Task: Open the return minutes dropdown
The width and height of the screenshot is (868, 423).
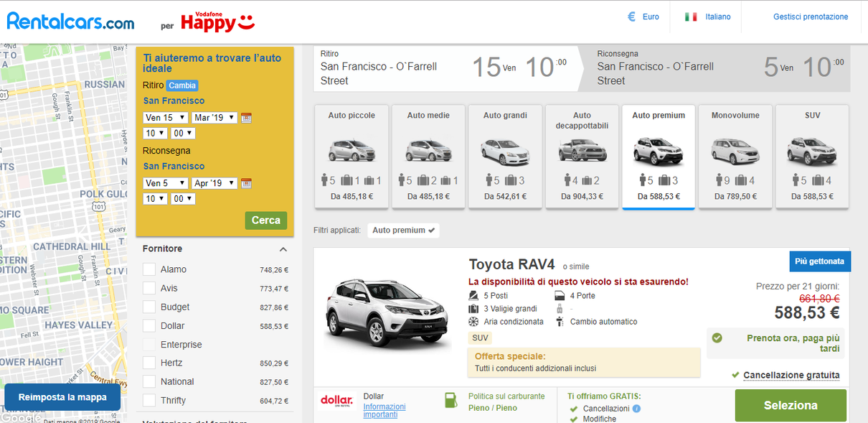Action: tap(182, 199)
